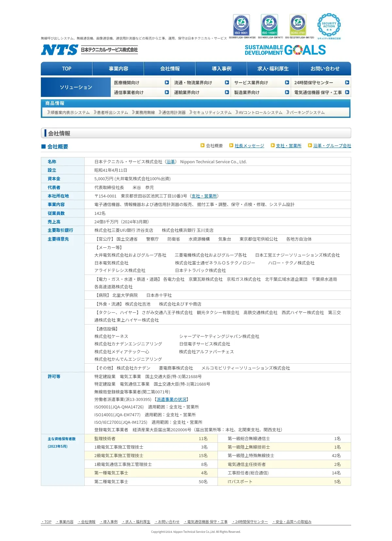This screenshot has width=392, height=541.
Task: Click 支社・営業所 link in 本社所在地 row
Action: pos(204,196)
